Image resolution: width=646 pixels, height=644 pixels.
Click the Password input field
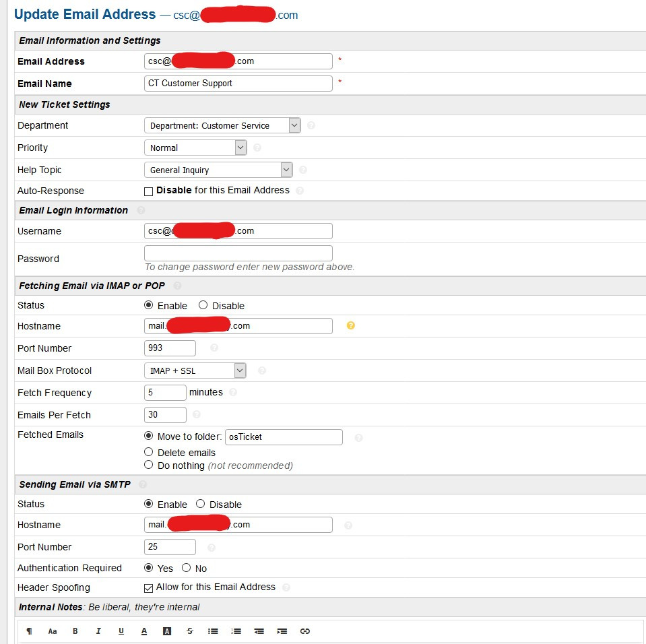pyautogui.click(x=238, y=253)
